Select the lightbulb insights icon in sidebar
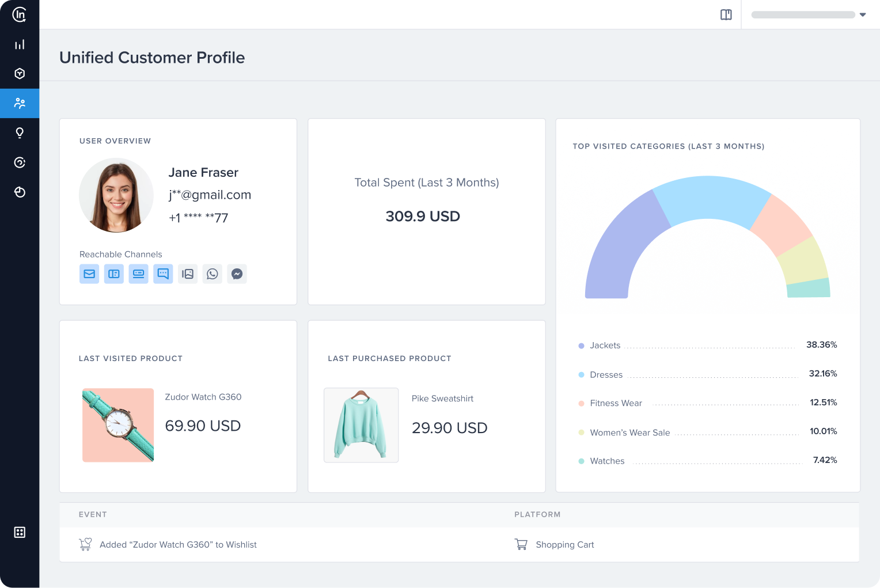Image resolution: width=880 pixels, height=588 pixels. tap(20, 132)
